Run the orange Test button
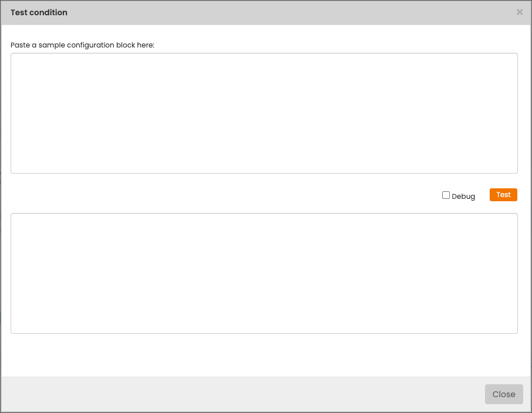The image size is (532, 413). 503,195
